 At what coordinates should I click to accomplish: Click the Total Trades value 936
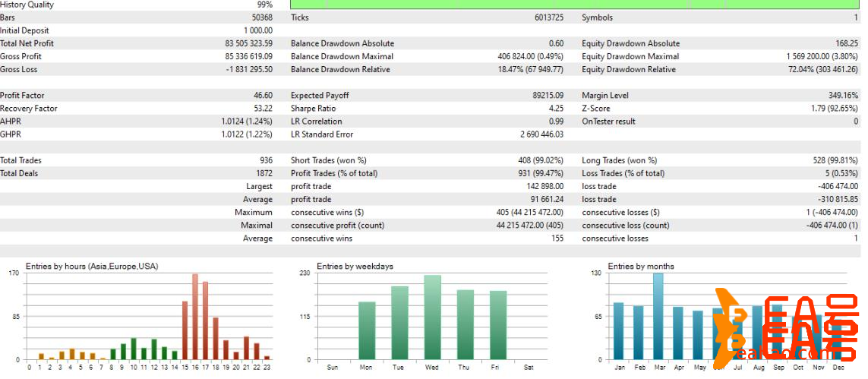tap(265, 160)
